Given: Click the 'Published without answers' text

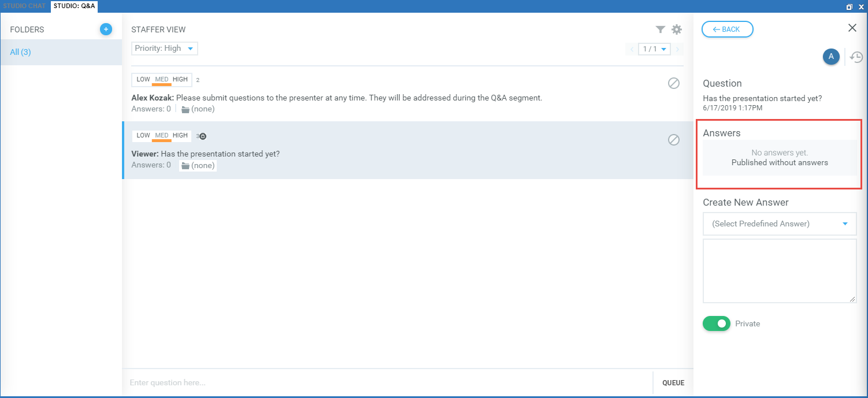Looking at the screenshot, I should (x=780, y=162).
